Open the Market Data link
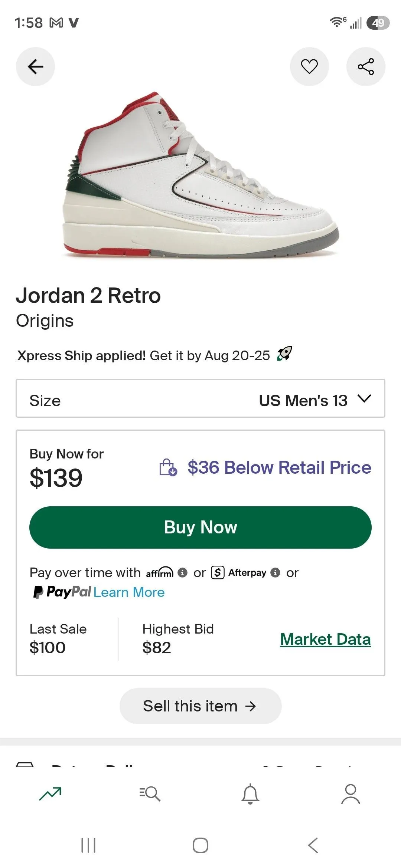 click(x=326, y=639)
